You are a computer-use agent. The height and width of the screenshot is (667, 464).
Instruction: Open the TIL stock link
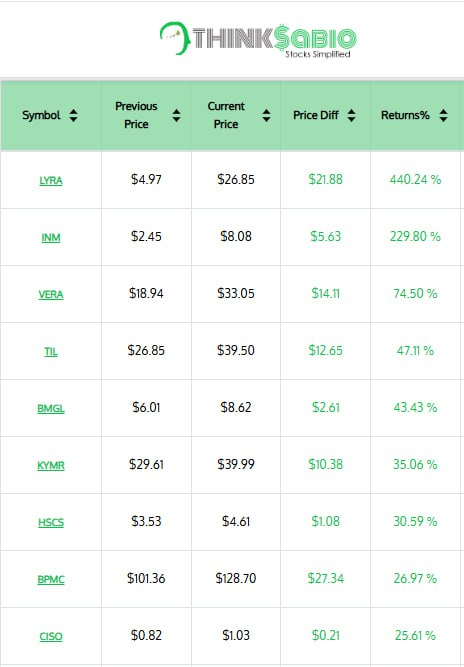[x=51, y=351]
